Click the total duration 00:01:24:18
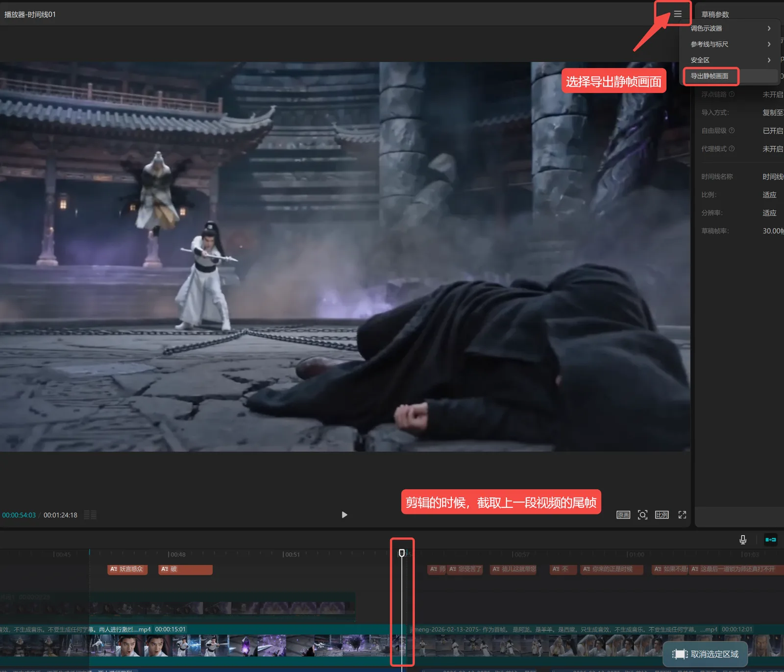Viewport: 784px width, 672px height. [60, 515]
